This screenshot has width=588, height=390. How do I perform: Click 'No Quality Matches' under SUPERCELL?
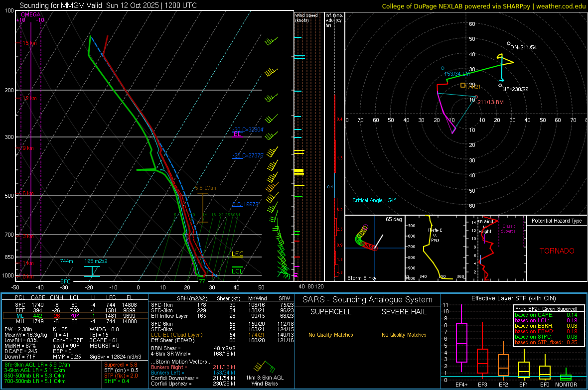331,335
